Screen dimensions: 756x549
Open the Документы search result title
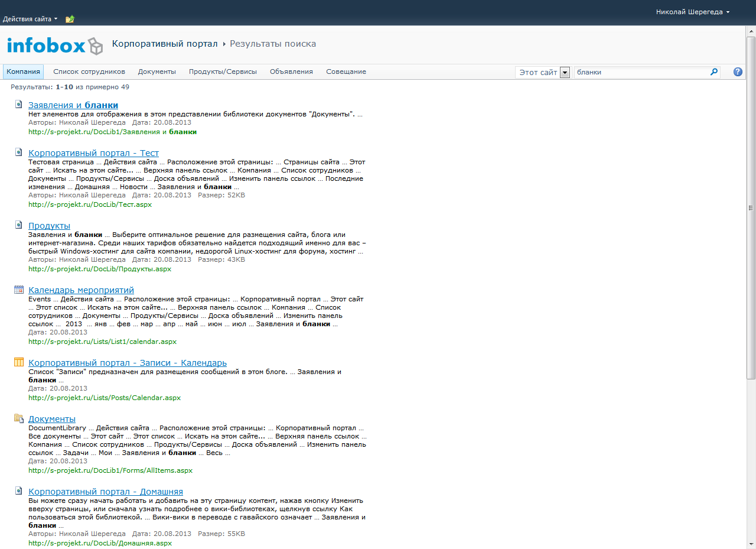point(52,419)
